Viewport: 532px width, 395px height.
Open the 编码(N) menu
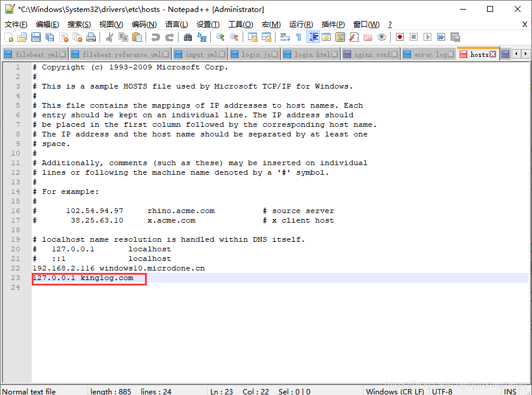tap(144, 25)
